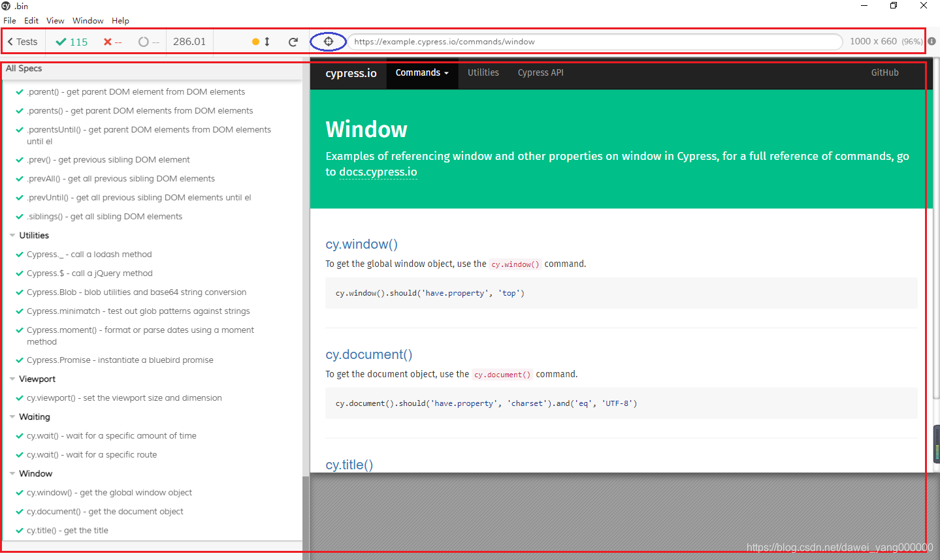Open the Cypress API navbar link
The image size is (940, 560).
[x=541, y=73]
